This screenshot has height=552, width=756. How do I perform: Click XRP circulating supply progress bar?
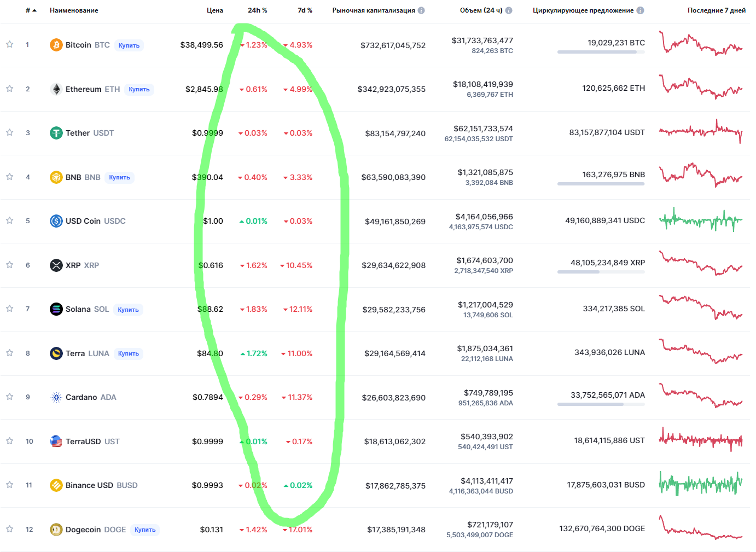click(601, 272)
